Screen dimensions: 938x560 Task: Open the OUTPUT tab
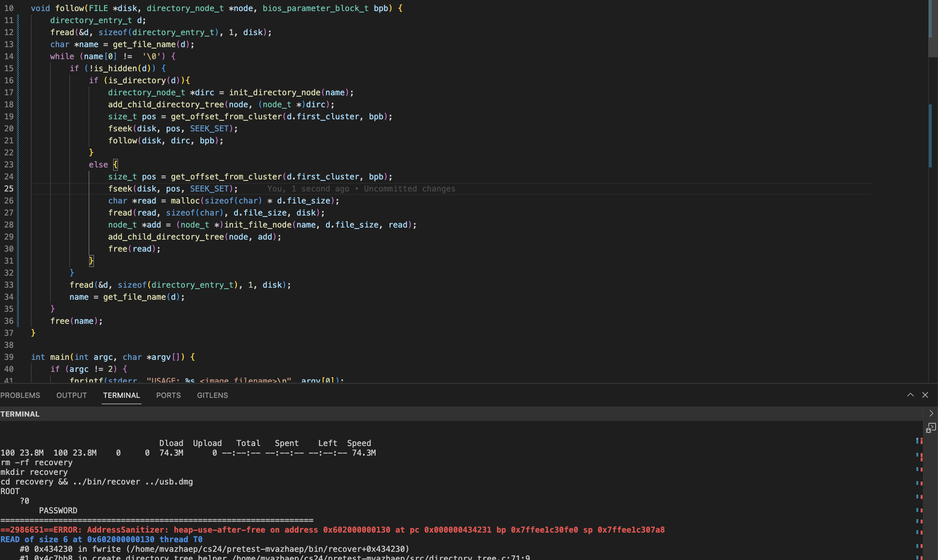pos(71,395)
